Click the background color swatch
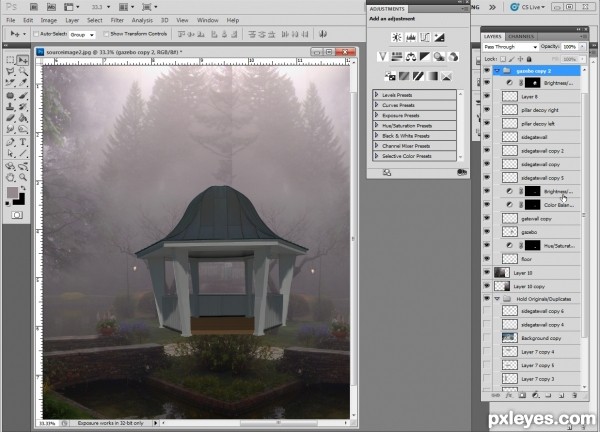 point(20,201)
